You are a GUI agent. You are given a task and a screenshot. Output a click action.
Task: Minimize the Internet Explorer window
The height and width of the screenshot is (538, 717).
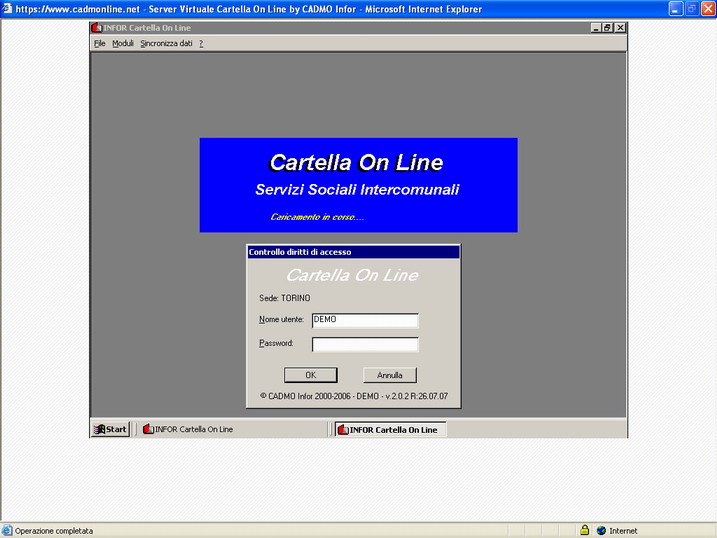(x=675, y=9)
